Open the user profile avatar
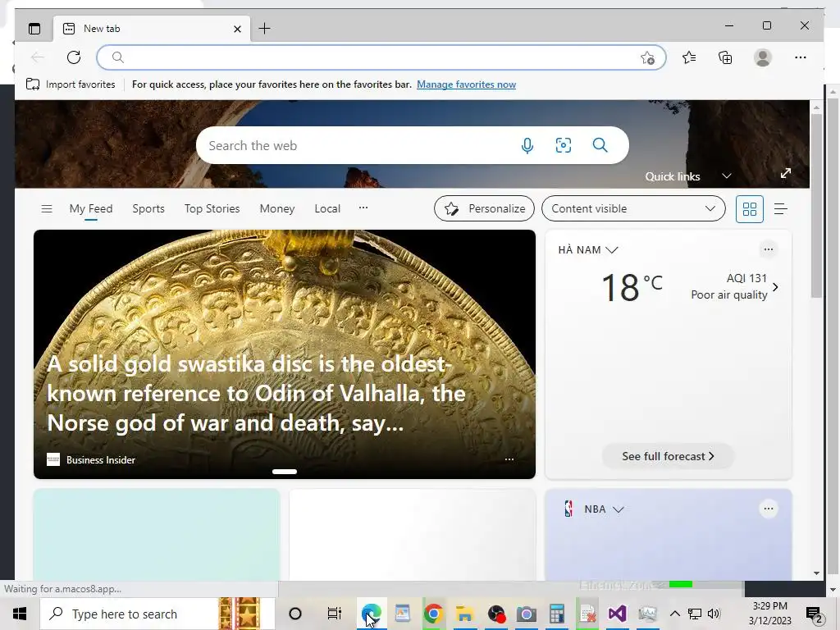The image size is (840, 630). (762, 57)
